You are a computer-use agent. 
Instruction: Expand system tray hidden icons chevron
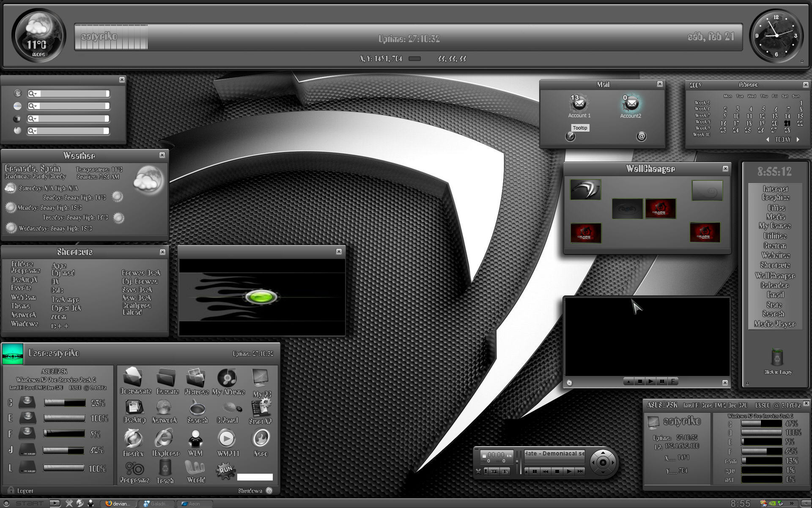point(791,503)
